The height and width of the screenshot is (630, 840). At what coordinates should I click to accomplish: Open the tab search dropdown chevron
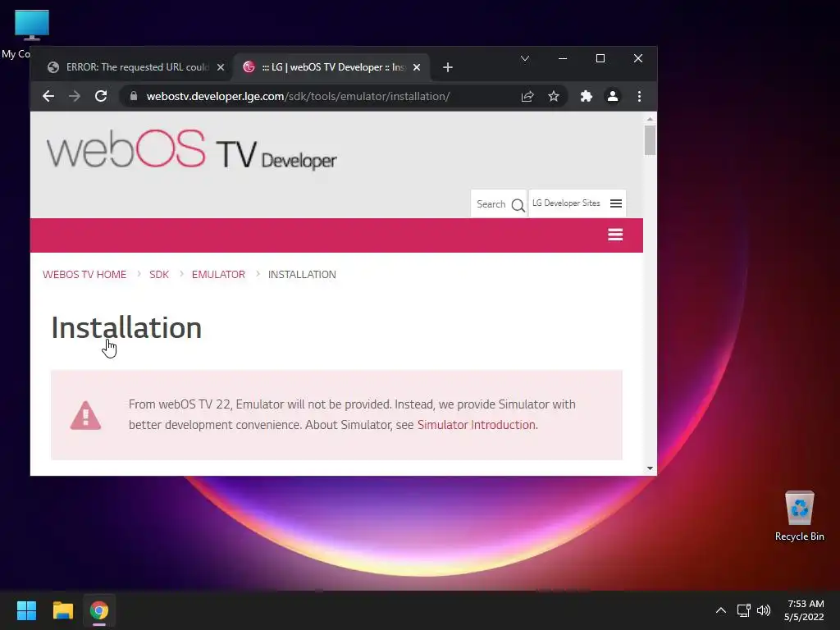coord(525,58)
